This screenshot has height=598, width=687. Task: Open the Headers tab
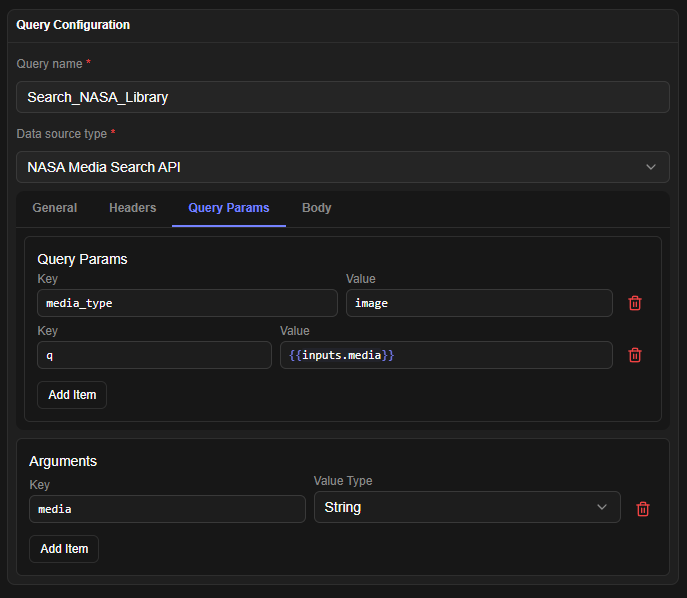(x=132, y=208)
